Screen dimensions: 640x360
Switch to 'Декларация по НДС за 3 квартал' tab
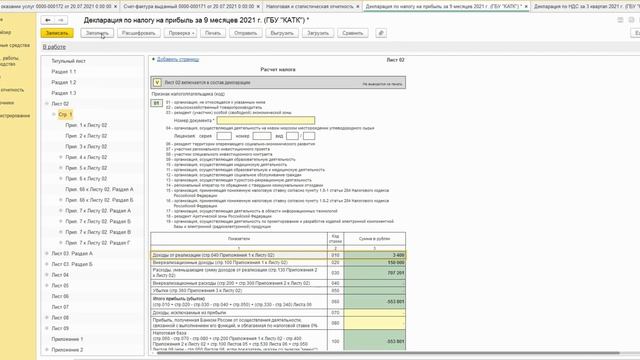(x=586, y=7)
